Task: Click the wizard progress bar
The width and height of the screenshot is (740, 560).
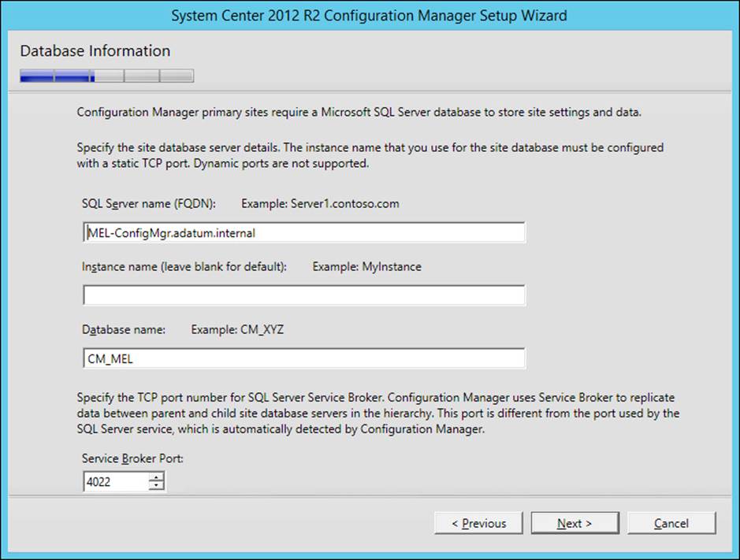Action: (106, 76)
